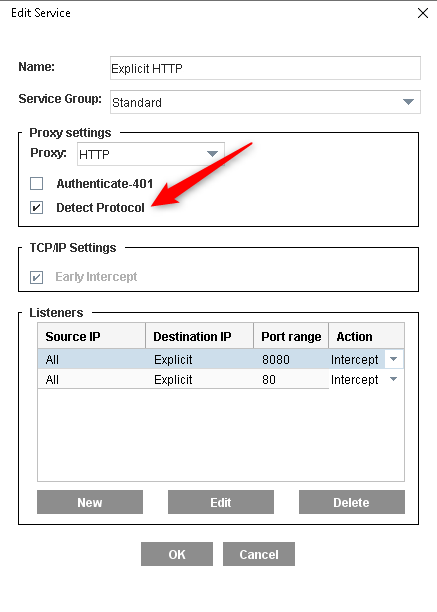
Task: Select the listener row with port 80
Action: pyautogui.click(x=221, y=379)
